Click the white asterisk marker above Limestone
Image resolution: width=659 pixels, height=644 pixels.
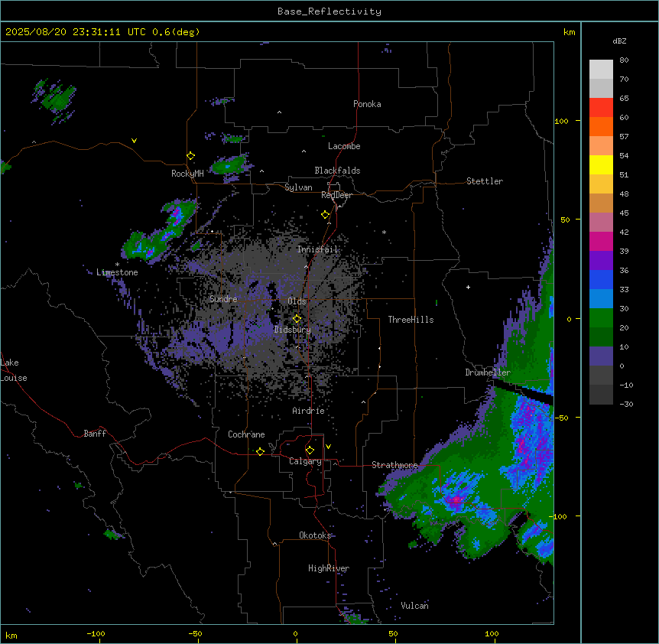click(x=117, y=265)
